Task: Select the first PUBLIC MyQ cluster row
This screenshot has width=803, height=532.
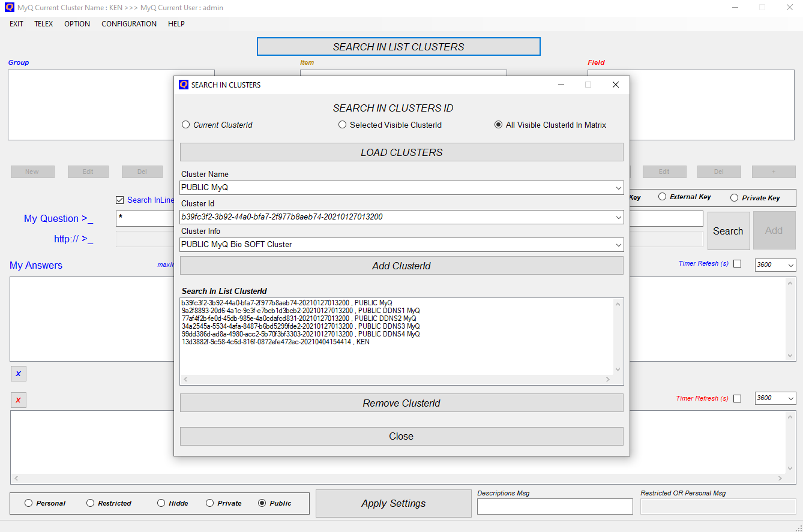Action: click(x=287, y=303)
